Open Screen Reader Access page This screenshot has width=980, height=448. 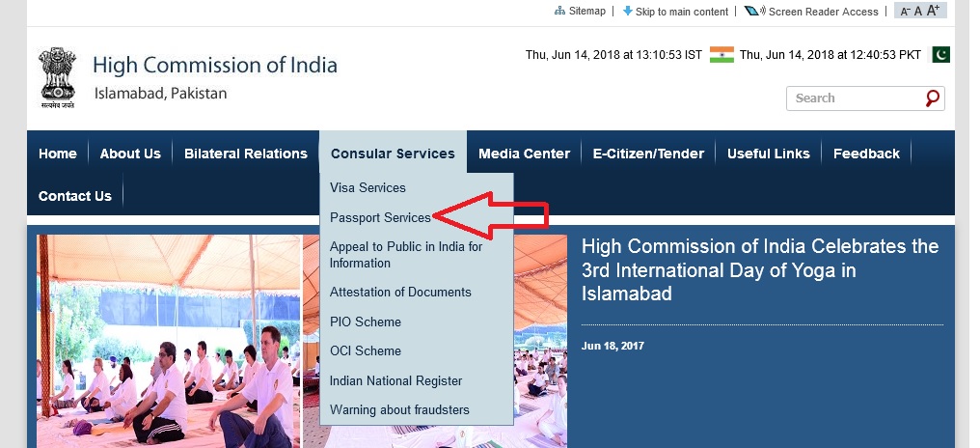pos(818,12)
